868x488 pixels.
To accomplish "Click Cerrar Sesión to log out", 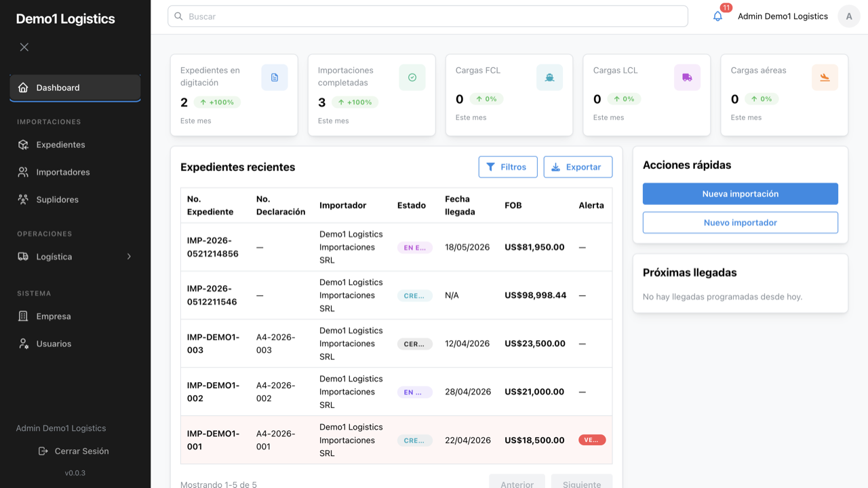I will 74,451.
